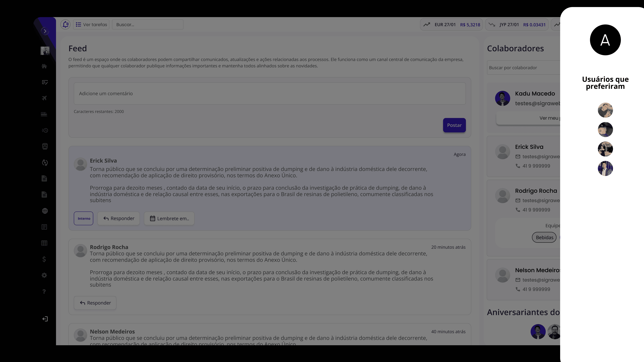Open the dollar sign finance icon
644x362 pixels.
44,259
